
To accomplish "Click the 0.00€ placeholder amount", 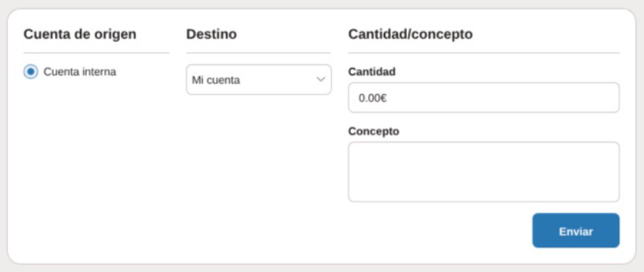I will pyautogui.click(x=373, y=98).
